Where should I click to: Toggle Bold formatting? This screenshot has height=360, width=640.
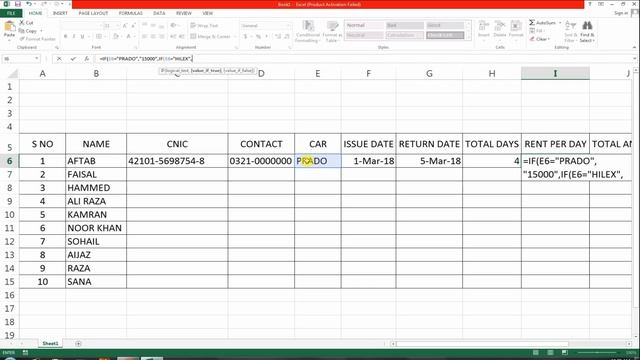[65, 36]
